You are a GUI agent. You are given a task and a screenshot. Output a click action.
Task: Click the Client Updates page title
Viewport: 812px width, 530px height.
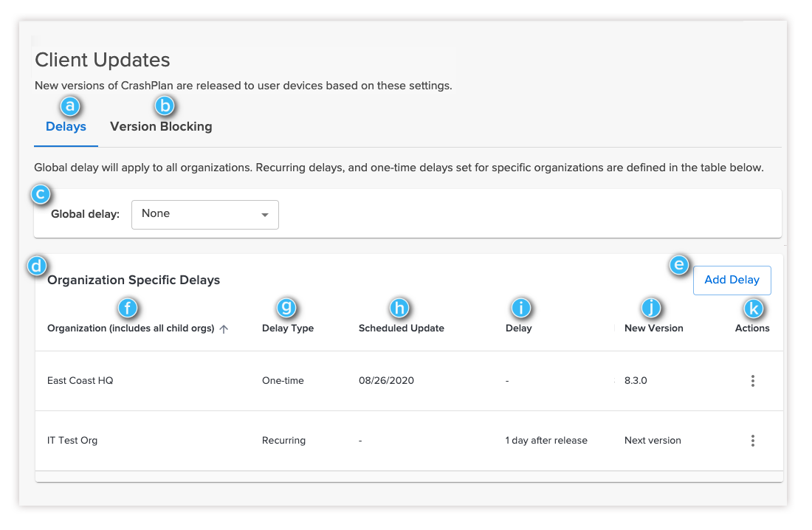[103, 60]
